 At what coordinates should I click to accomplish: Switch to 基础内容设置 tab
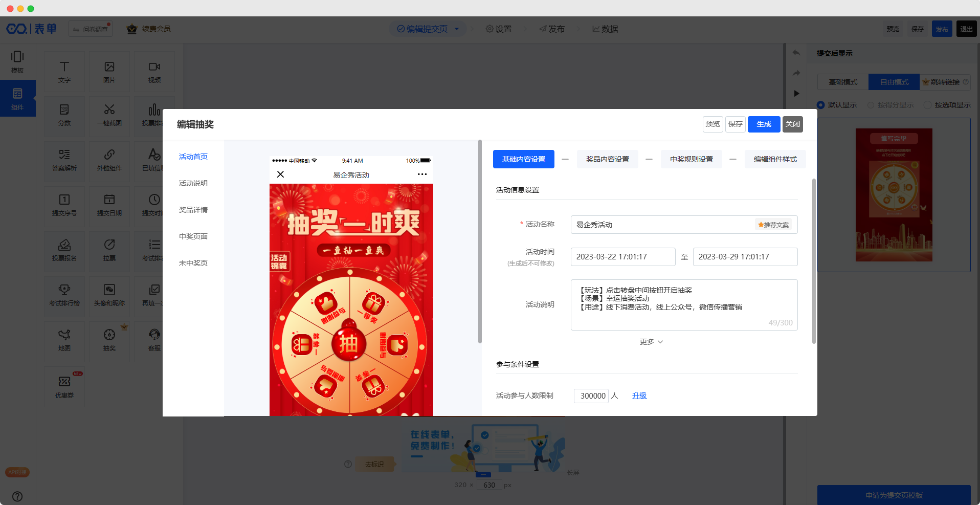[x=524, y=159]
